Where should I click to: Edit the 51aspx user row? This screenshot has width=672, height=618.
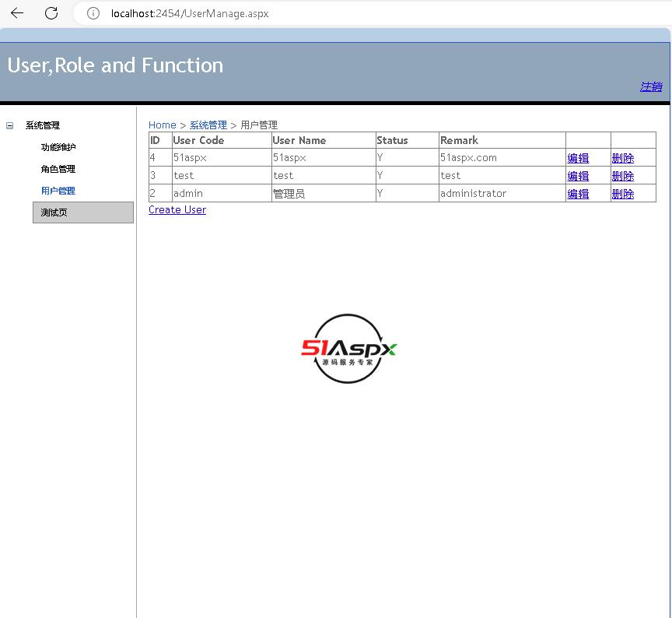coord(578,158)
